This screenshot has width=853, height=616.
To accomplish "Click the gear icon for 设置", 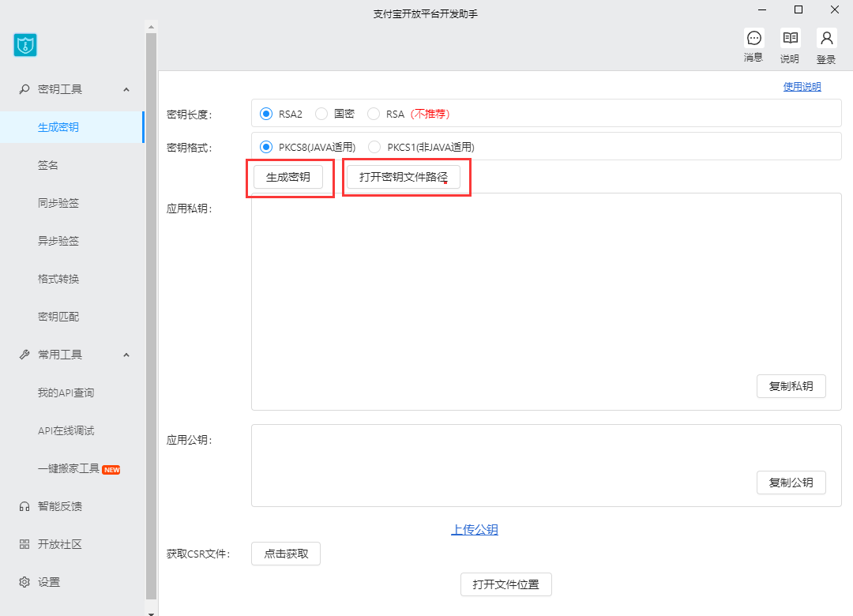I will pyautogui.click(x=24, y=582).
